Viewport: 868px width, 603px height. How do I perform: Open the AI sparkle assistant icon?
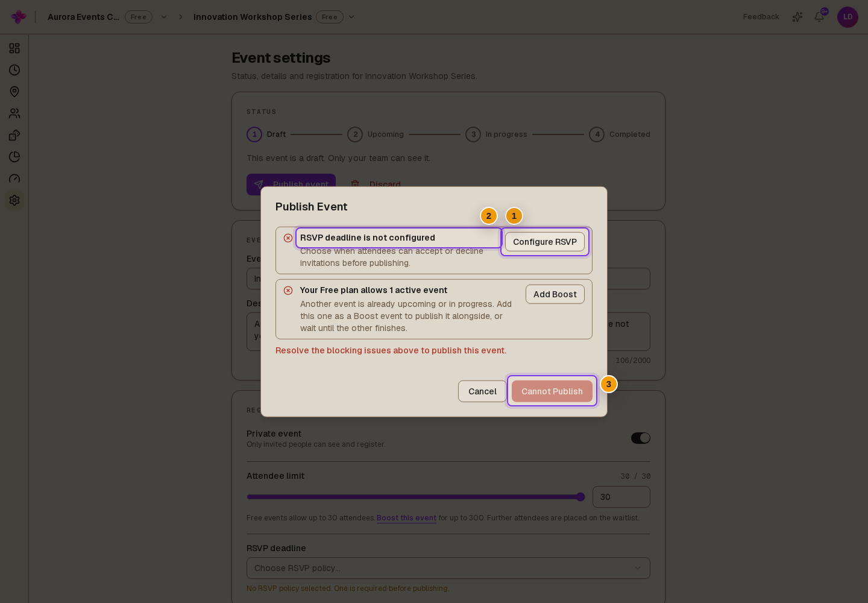tap(797, 17)
